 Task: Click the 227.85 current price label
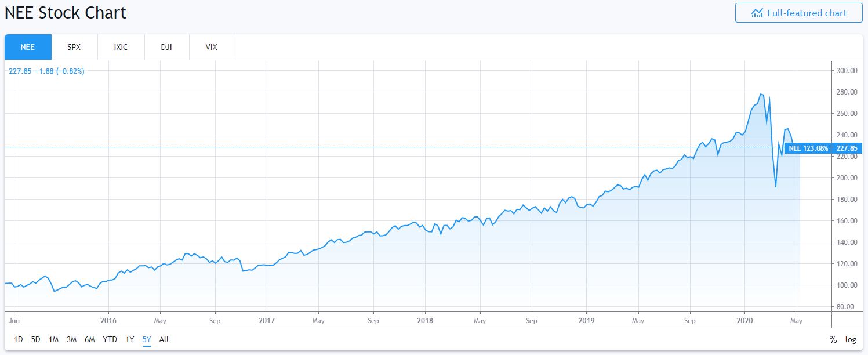point(846,148)
